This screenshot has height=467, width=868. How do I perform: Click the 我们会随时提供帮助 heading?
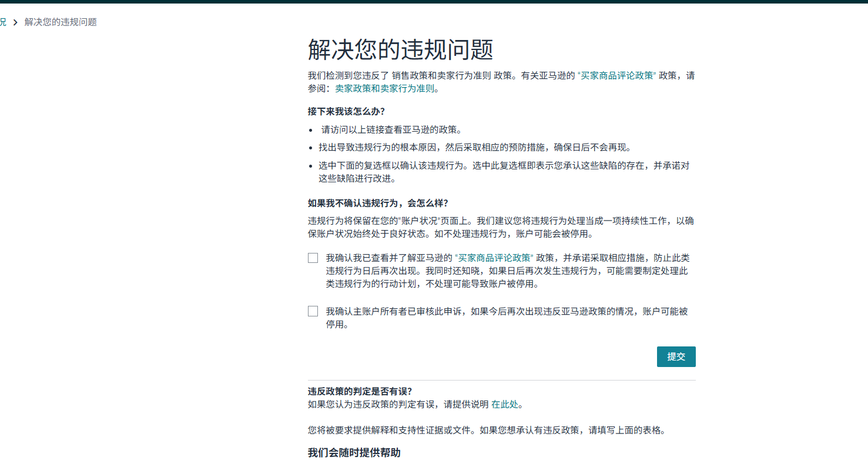click(x=354, y=452)
